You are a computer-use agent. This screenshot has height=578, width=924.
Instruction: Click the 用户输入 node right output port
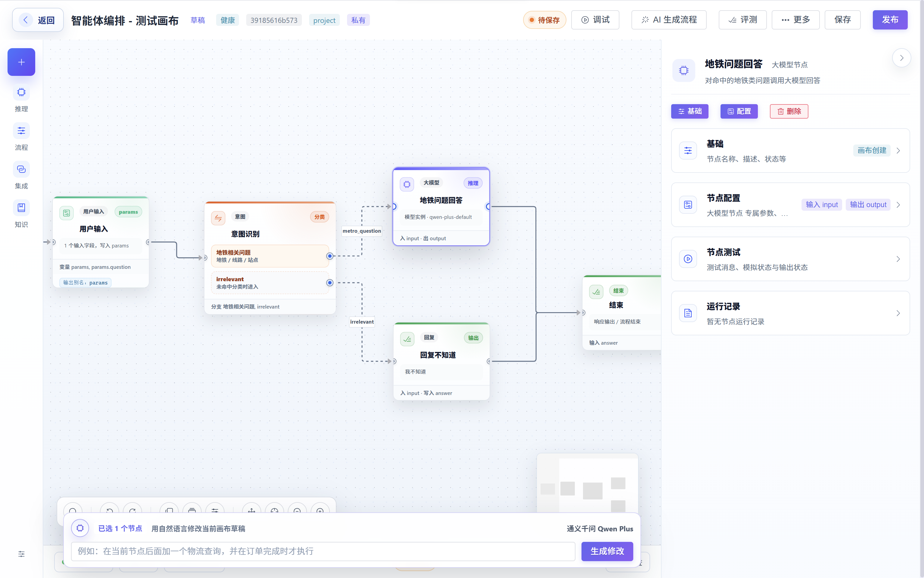pos(148,242)
